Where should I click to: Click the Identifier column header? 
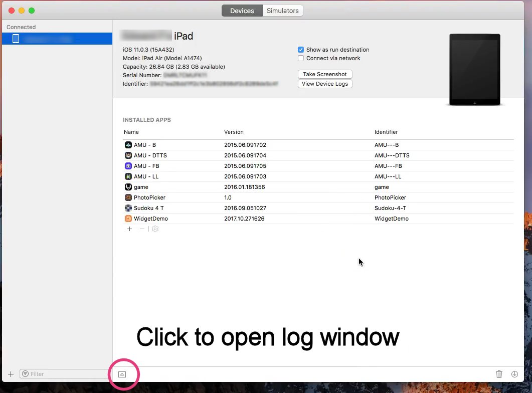pos(386,132)
